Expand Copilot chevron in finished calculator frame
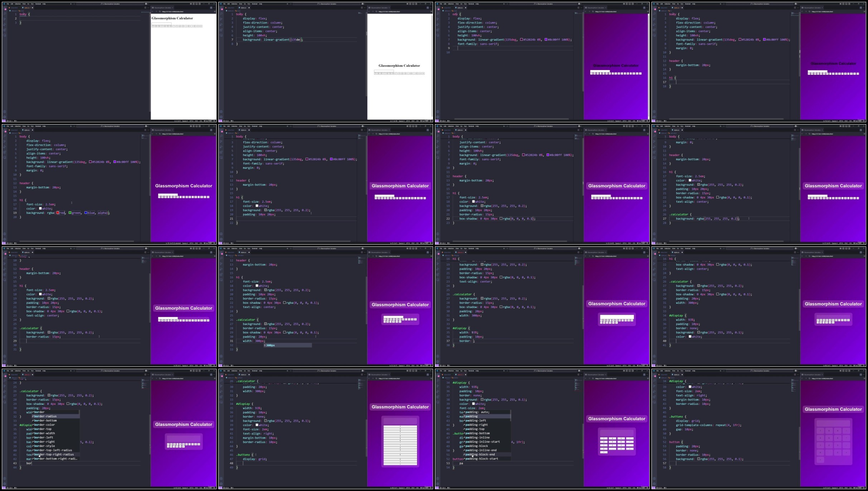This screenshot has height=491, width=868. (797, 370)
